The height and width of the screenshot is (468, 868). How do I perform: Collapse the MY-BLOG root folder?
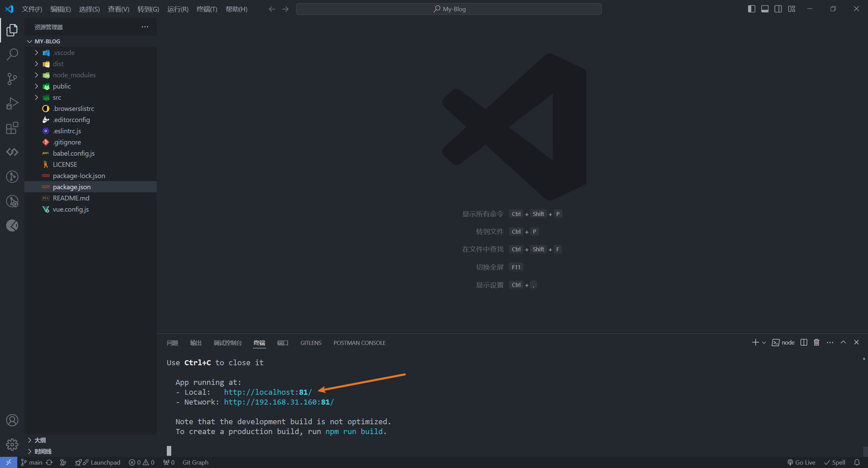click(x=29, y=41)
